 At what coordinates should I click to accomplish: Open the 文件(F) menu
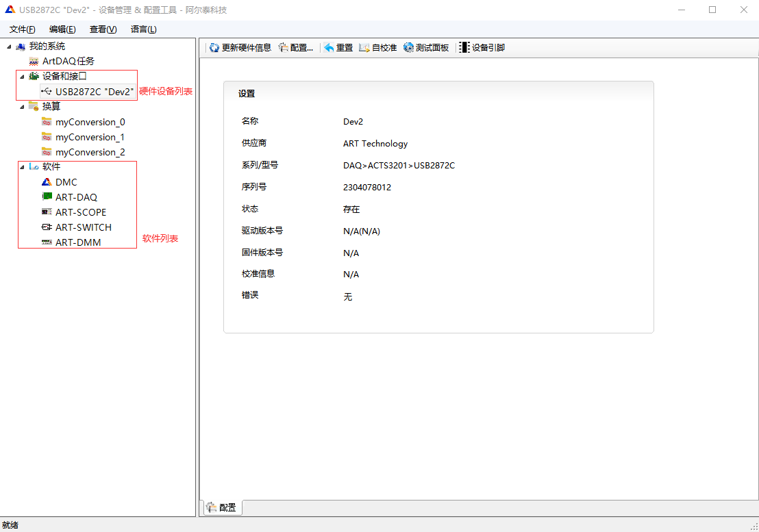point(22,29)
